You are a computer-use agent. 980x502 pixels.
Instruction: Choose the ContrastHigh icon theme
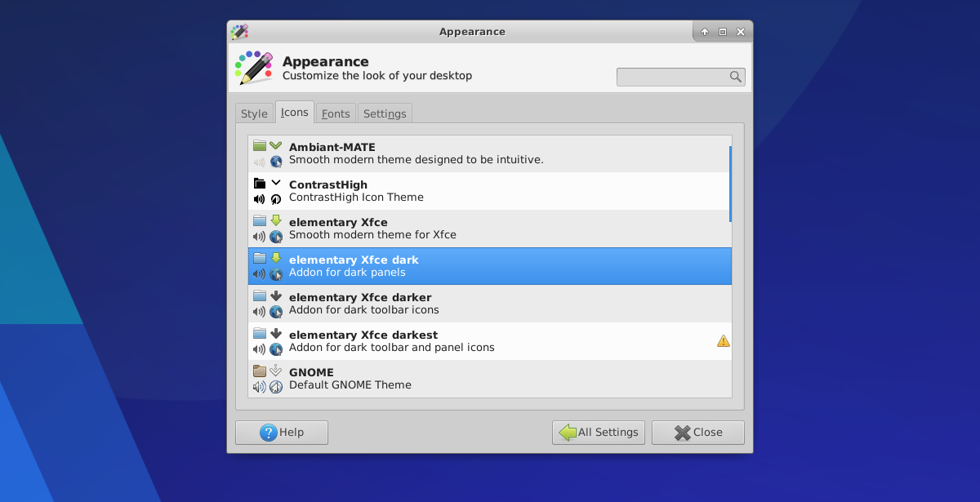pos(490,191)
